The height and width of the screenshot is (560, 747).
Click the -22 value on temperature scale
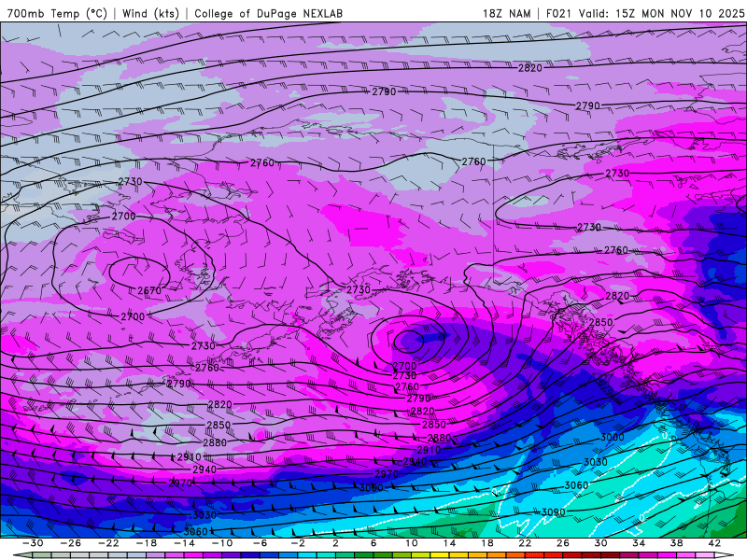point(108,543)
